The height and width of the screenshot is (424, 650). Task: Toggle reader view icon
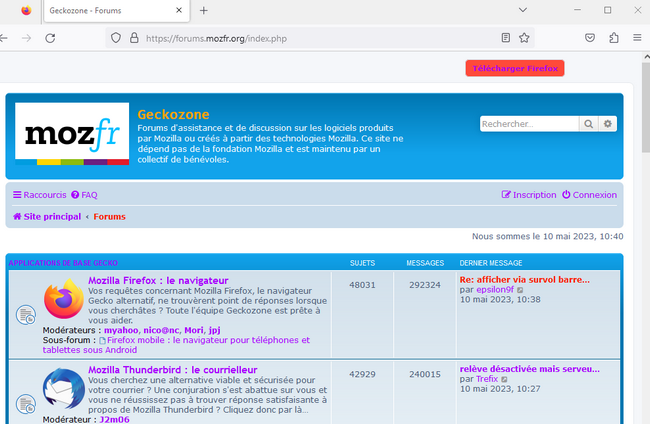(x=506, y=38)
